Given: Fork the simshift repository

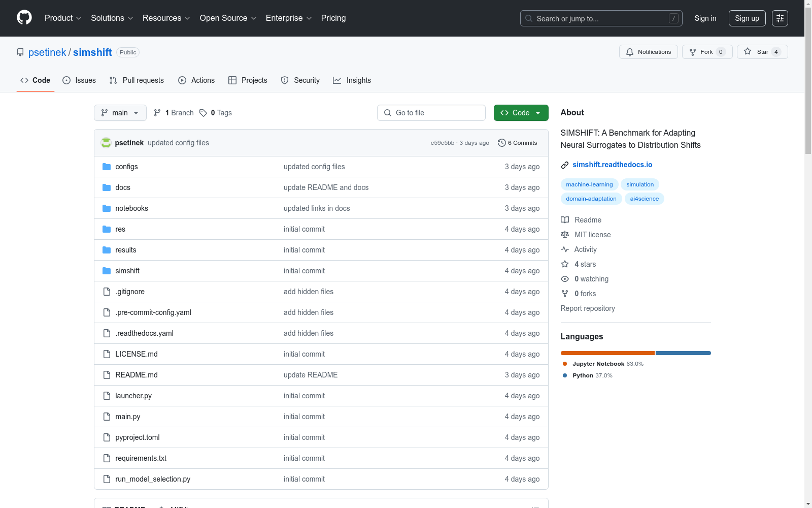Looking at the screenshot, I should point(707,52).
